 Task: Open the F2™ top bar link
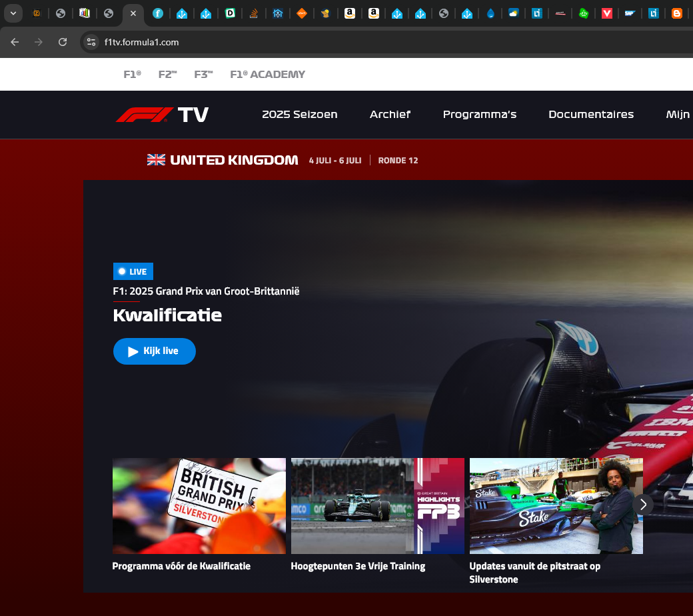167,74
